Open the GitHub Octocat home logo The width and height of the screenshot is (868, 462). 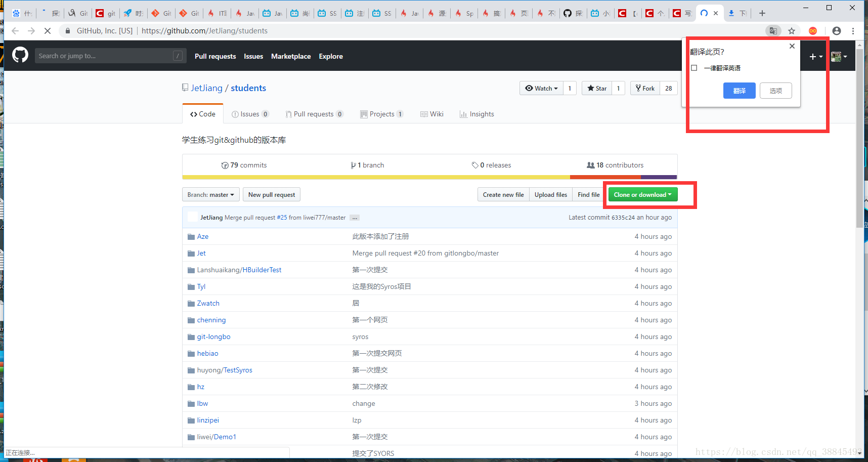(x=20, y=55)
